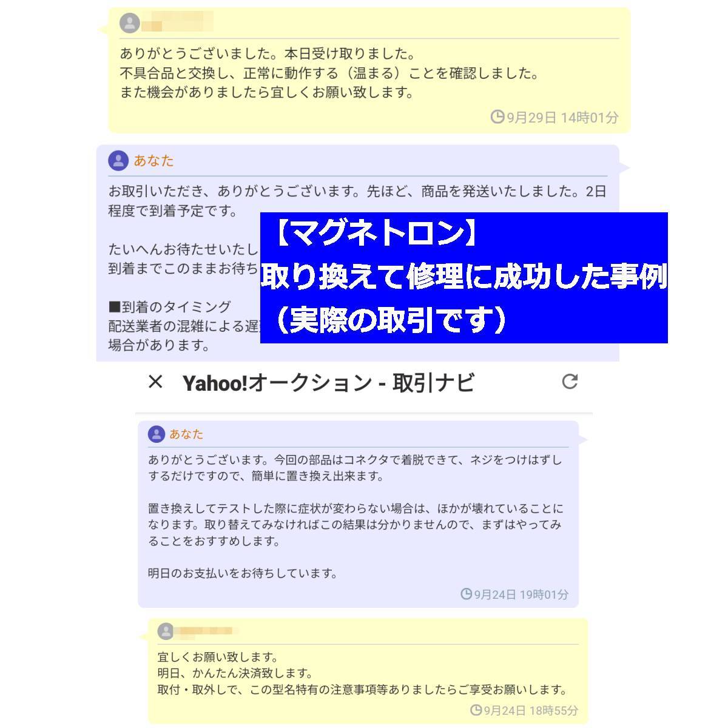Screen dimensions: 728x728
Task: Close the 取引ナビ page with the X icon
Action: click(x=156, y=382)
